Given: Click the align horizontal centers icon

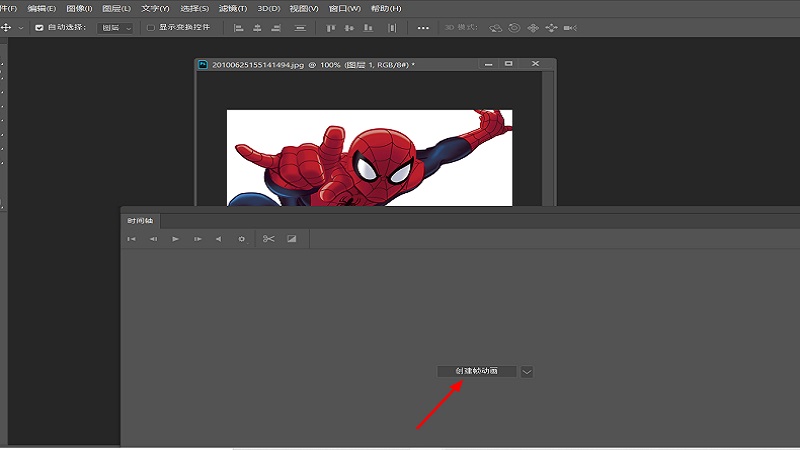Looking at the screenshot, I should pos(257,28).
